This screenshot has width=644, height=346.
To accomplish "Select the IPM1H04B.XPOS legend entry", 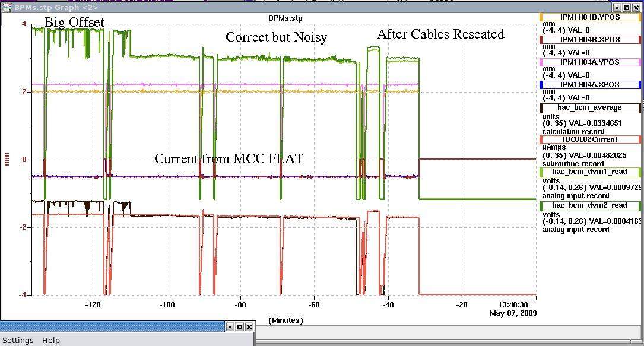I will [x=590, y=40].
